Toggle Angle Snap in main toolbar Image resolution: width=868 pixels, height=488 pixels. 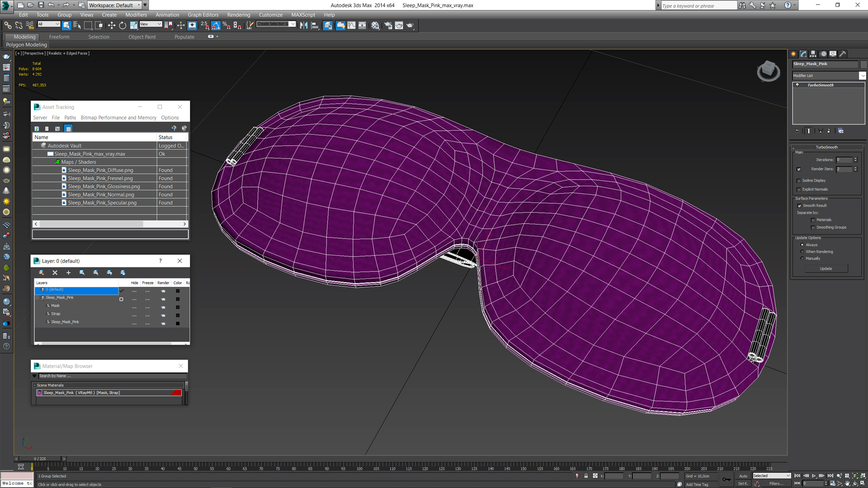pos(216,25)
